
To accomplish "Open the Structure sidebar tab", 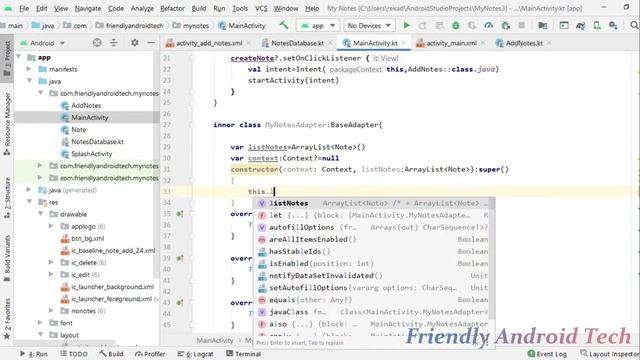I will pyautogui.click(x=7, y=198).
